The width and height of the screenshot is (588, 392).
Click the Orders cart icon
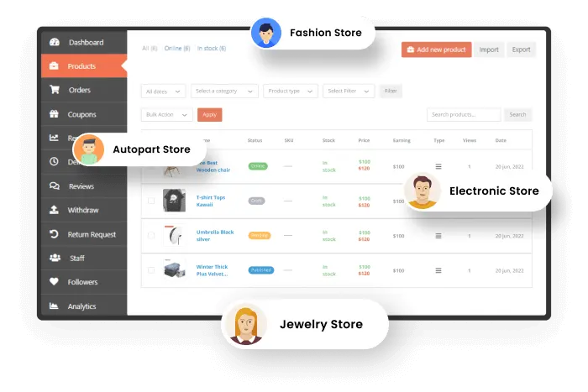pyautogui.click(x=55, y=90)
